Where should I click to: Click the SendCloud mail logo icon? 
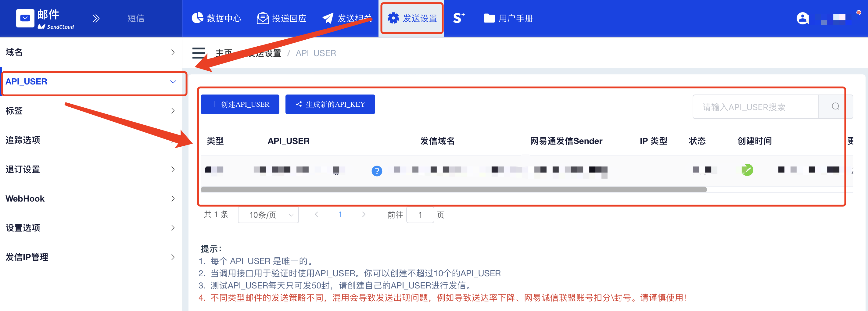(25, 18)
